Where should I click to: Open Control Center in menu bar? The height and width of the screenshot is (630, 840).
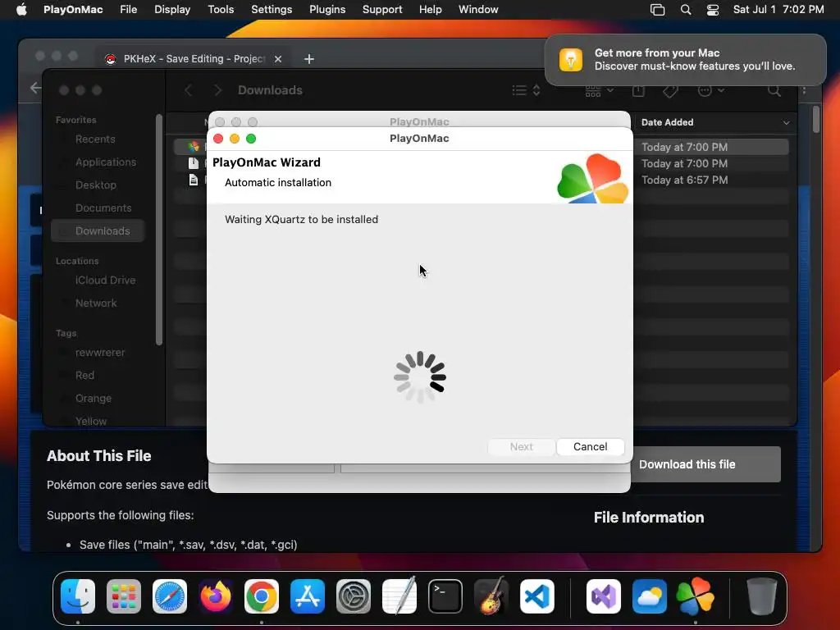tap(713, 10)
